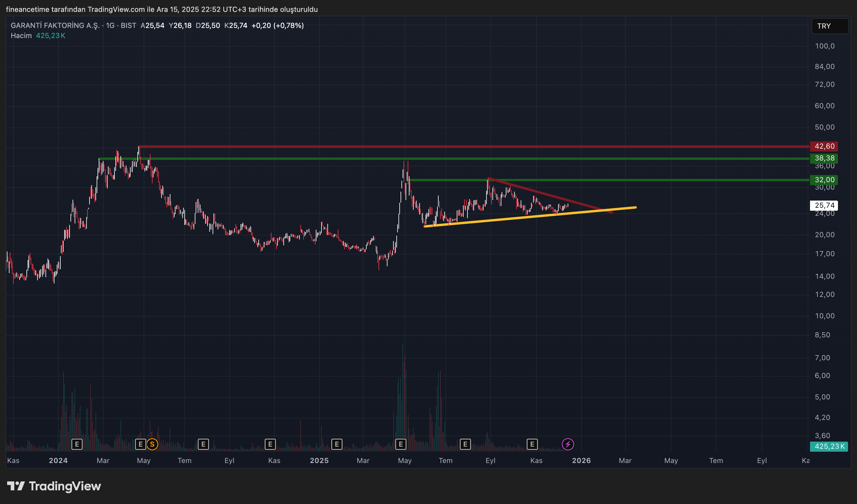857x504 pixels.
Task: Click the white 25,74 current price label
Action: [x=824, y=205]
